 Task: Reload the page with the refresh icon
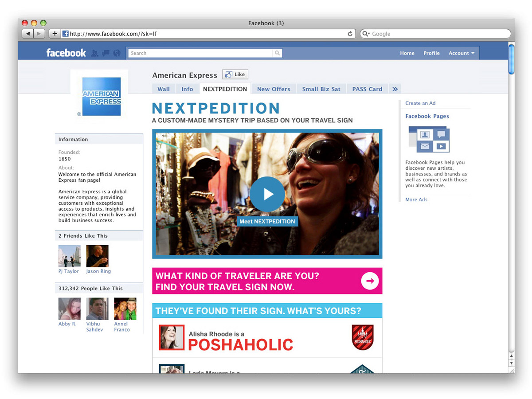pyautogui.click(x=350, y=34)
